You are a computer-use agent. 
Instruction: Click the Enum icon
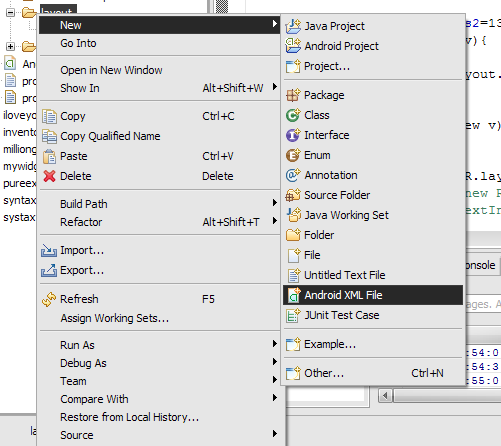293,155
